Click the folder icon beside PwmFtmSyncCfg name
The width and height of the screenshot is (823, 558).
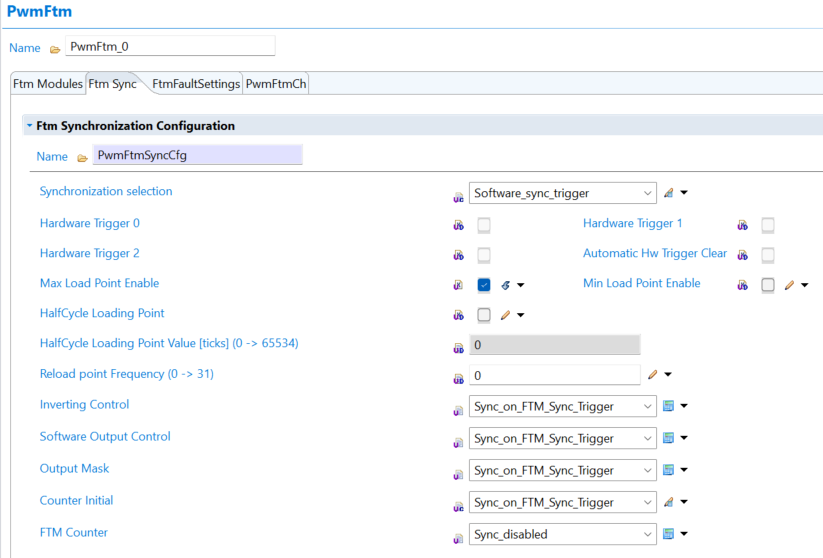coord(82,157)
